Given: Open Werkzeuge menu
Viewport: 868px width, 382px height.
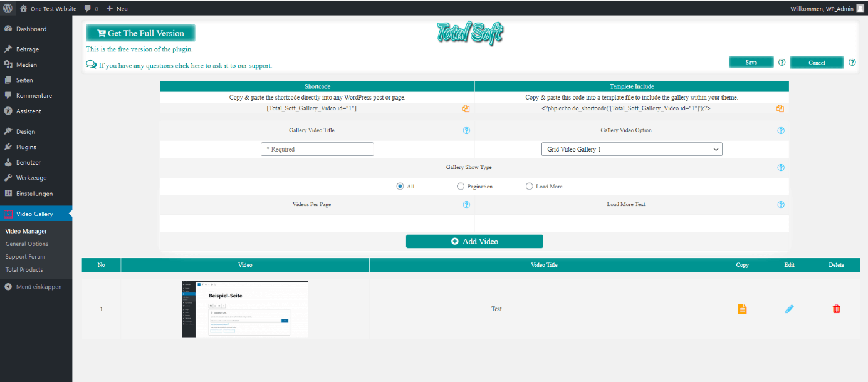Looking at the screenshot, I should point(36,178).
